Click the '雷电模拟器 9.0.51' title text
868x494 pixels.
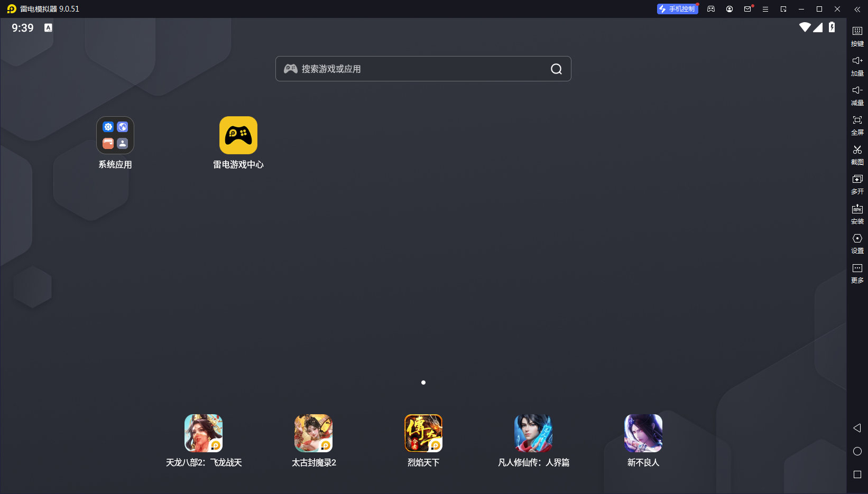coord(50,9)
